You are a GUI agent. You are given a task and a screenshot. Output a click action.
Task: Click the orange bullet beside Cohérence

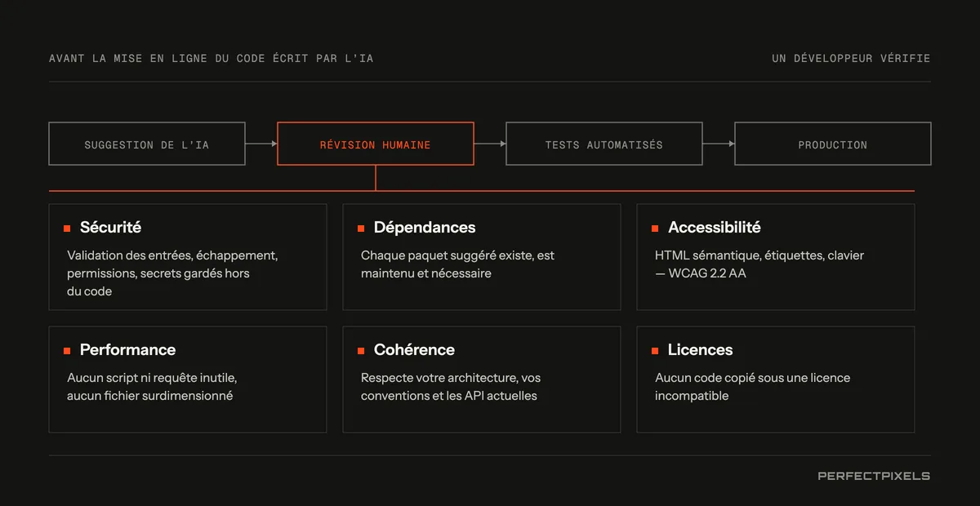coord(361,351)
